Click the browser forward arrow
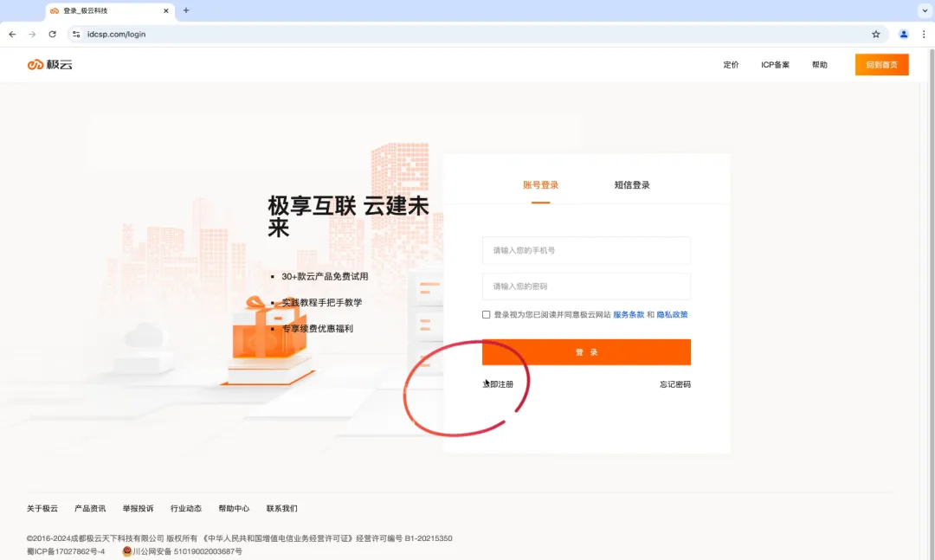 32,34
